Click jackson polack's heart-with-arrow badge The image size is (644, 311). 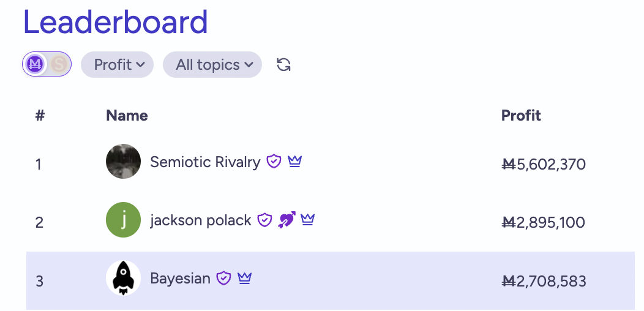point(286,220)
